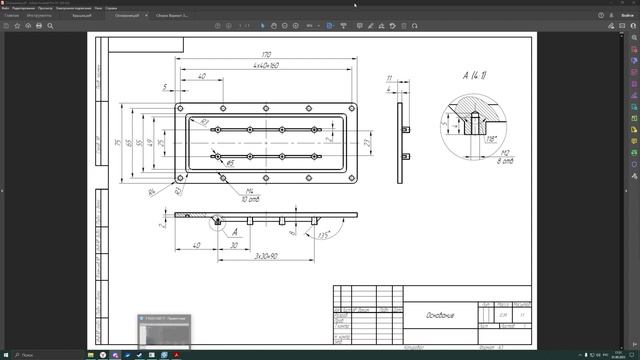Open the Windows Start menu
This screenshot has height=360, width=640.
point(6,355)
